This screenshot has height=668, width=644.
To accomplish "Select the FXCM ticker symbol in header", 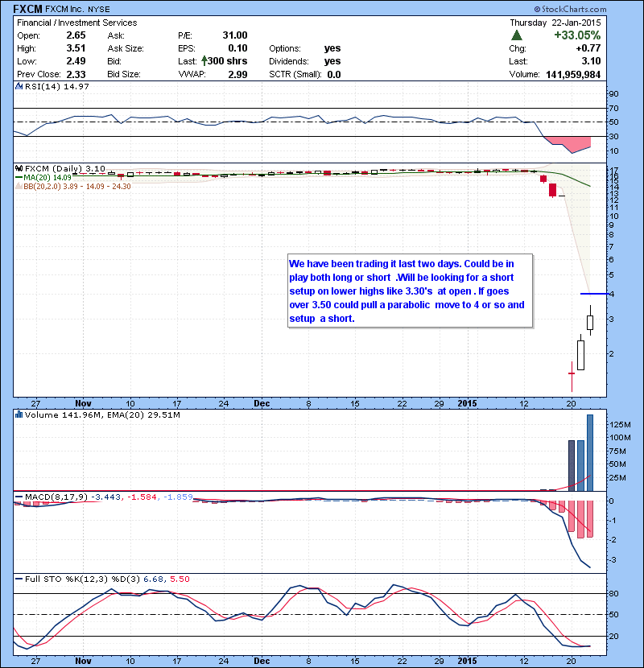I will pos(27,9).
